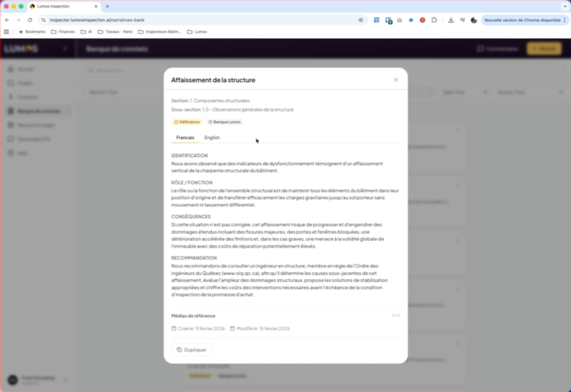The height and width of the screenshot is (392, 571).
Task: Open the Type filter dropdown
Action: tap(465, 92)
